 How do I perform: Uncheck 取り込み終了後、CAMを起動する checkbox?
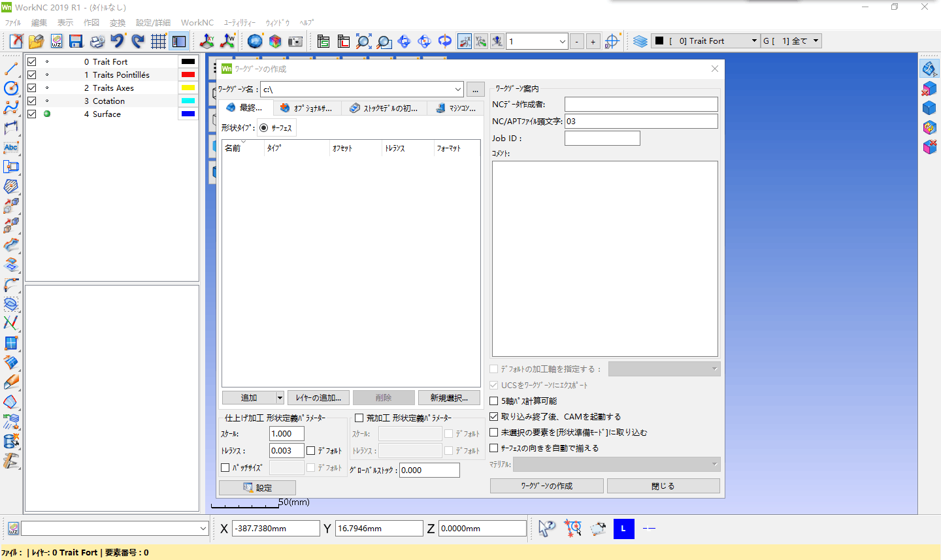click(x=494, y=416)
